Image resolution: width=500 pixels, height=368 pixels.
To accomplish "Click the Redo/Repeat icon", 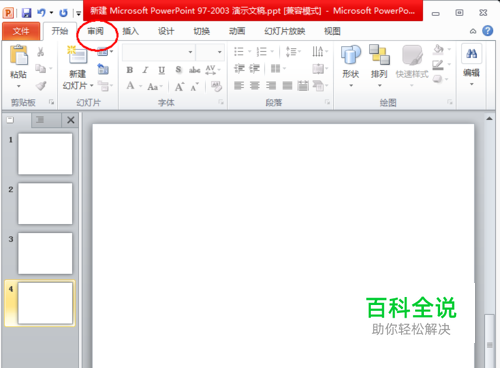I will point(63,13).
